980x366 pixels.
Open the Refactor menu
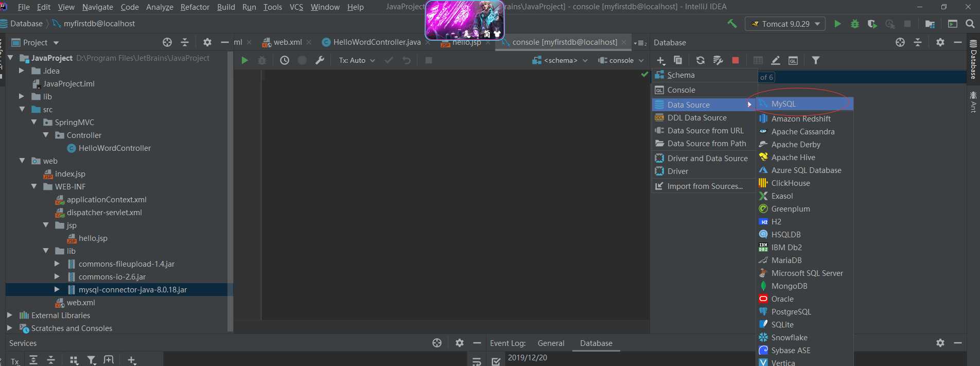pyautogui.click(x=195, y=7)
